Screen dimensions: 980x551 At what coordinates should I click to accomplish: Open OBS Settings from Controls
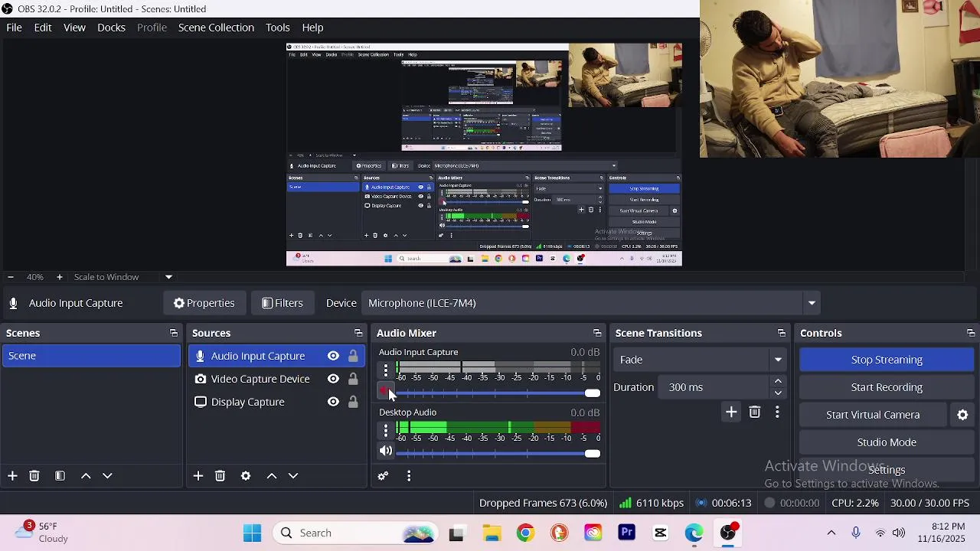887,470
